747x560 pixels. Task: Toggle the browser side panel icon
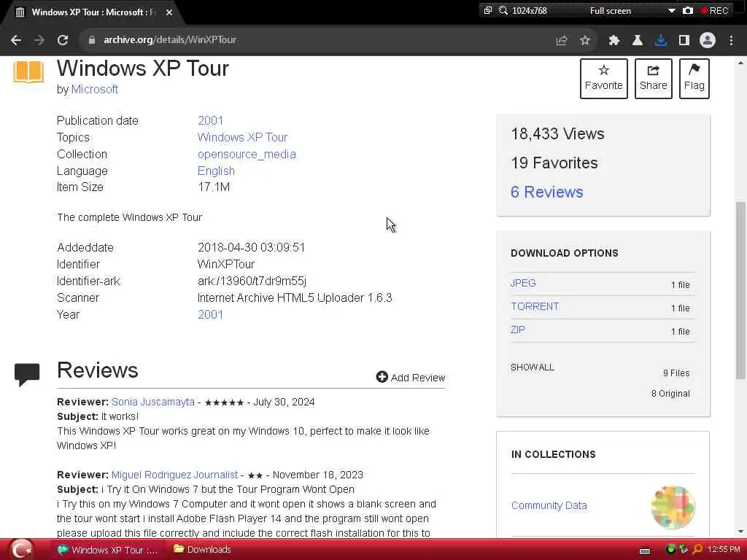pyautogui.click(x=684, y=41)
